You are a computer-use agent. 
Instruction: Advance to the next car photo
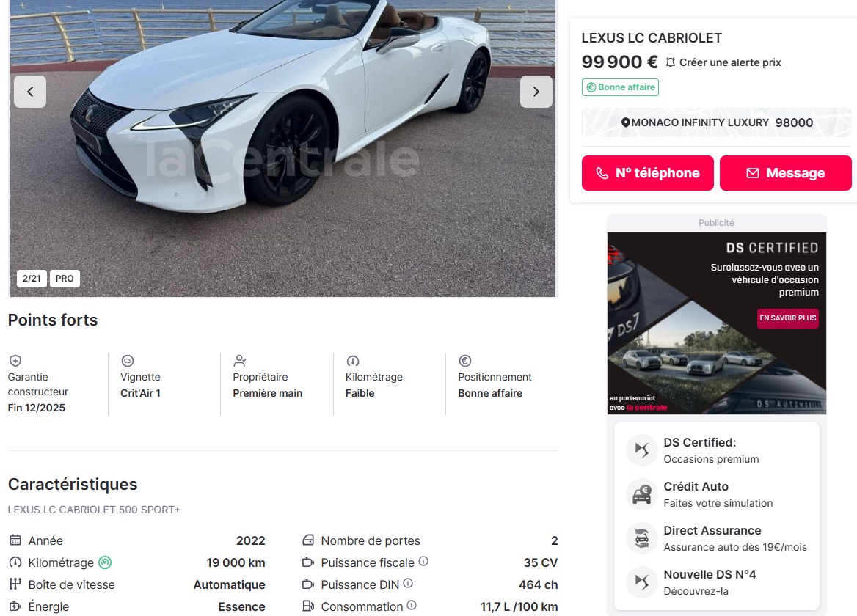coord(536,92)
